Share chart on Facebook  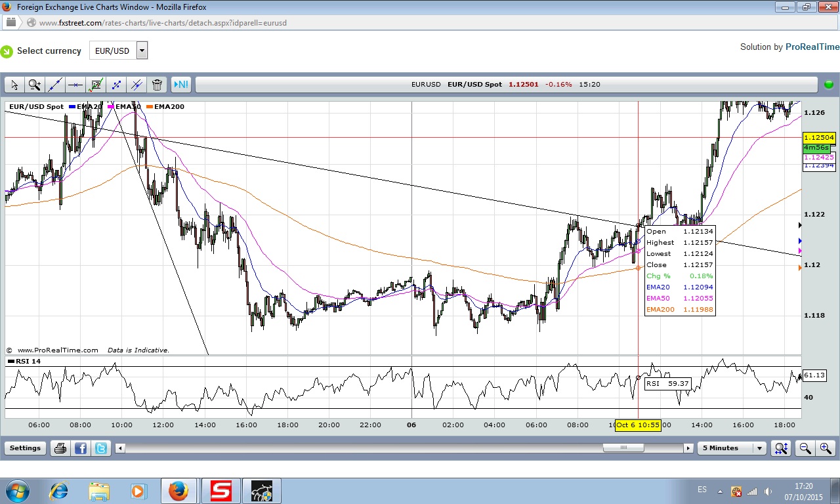(x=81, y=448)
